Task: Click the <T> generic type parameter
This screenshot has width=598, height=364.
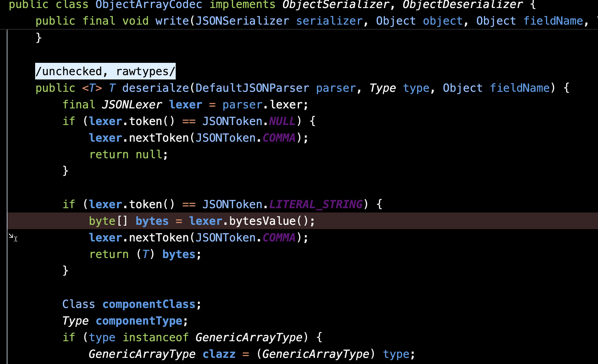Action: pyautogui.click(x=92, y=88)
